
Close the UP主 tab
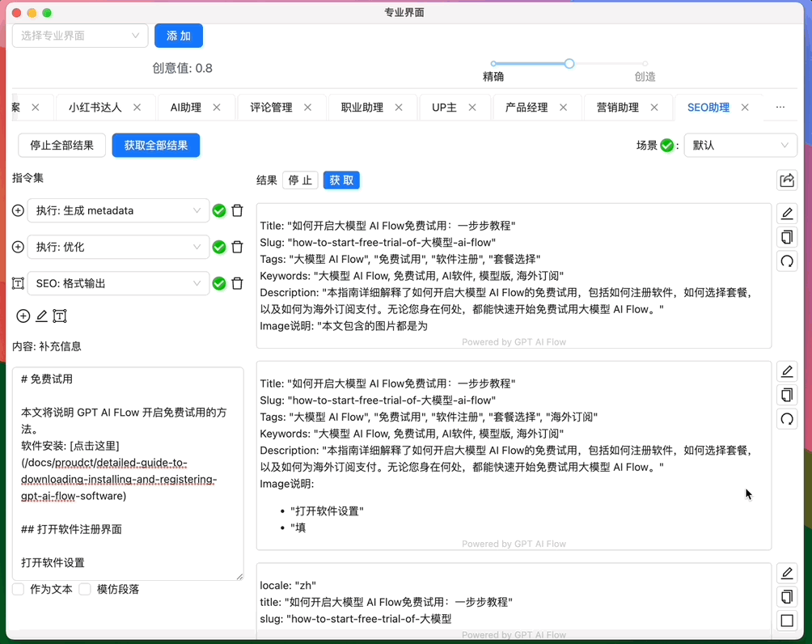click(x=472, y=108)
